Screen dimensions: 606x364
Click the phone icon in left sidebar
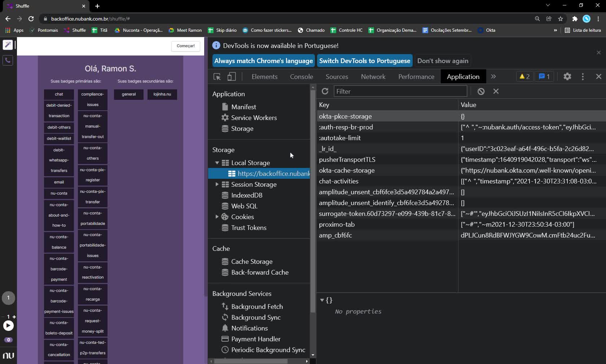tap(8, 60)
